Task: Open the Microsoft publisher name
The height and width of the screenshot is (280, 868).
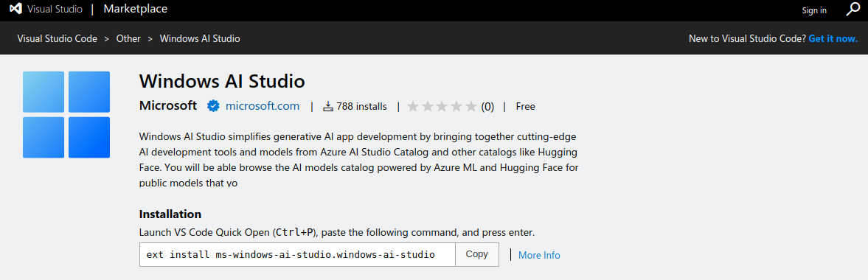Action: [x=168, y=105]
